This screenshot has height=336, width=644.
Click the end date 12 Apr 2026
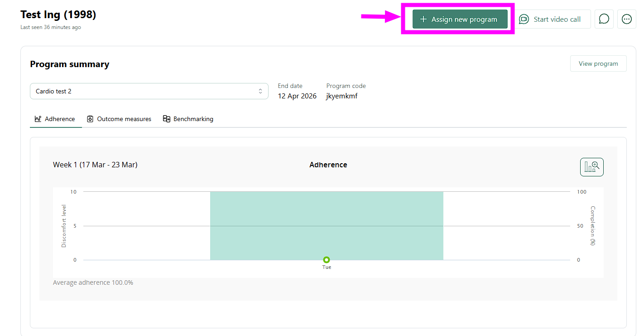point(297,96)
